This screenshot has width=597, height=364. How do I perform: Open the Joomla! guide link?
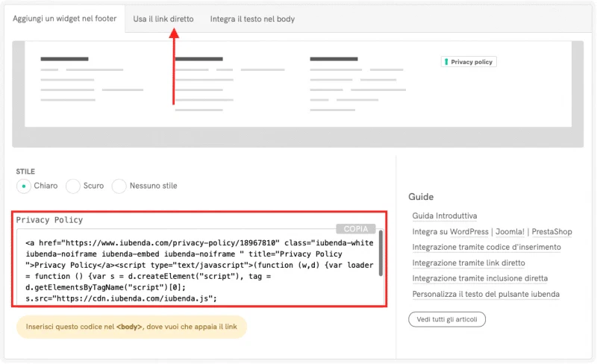[x=510, y=231]
